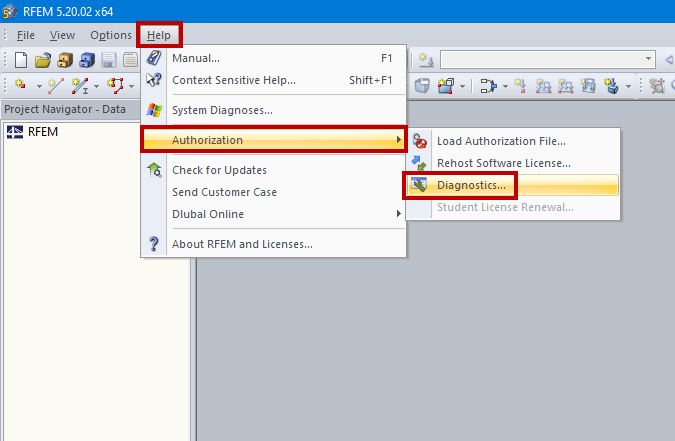Image resolution: width=675 pixels, height=441 pixels.
Task: Click the greyed-out Move/Pan hand icon
Action: [x=657, y=86]
